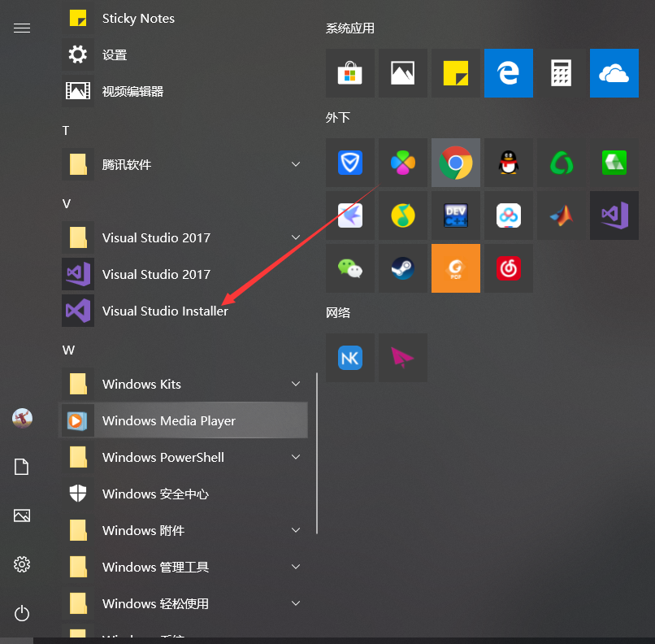655x644 pixels.
Task: Open Dev-C++ tile
Action: pyautogui.click(x=456, y=215)
